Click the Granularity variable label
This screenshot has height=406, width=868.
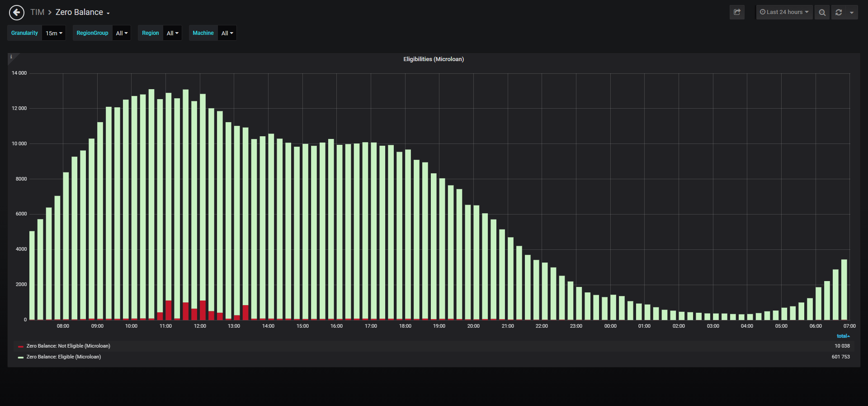(25, 33)
